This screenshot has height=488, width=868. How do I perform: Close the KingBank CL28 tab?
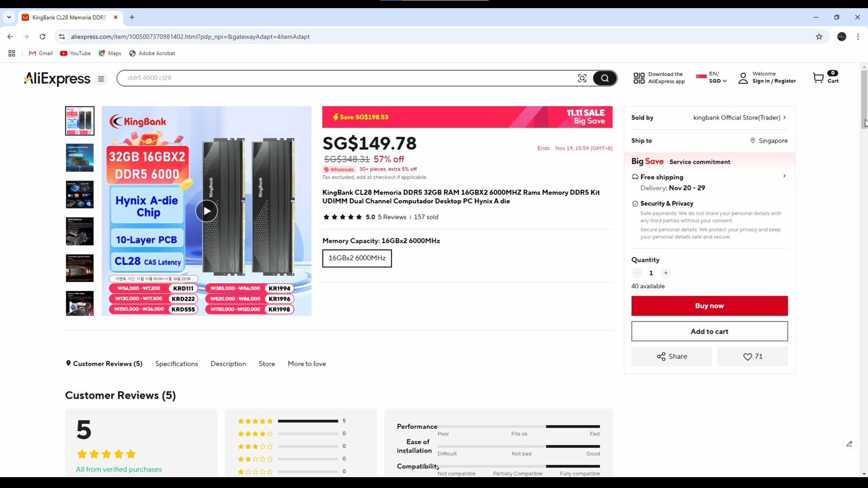pos(116,17)
